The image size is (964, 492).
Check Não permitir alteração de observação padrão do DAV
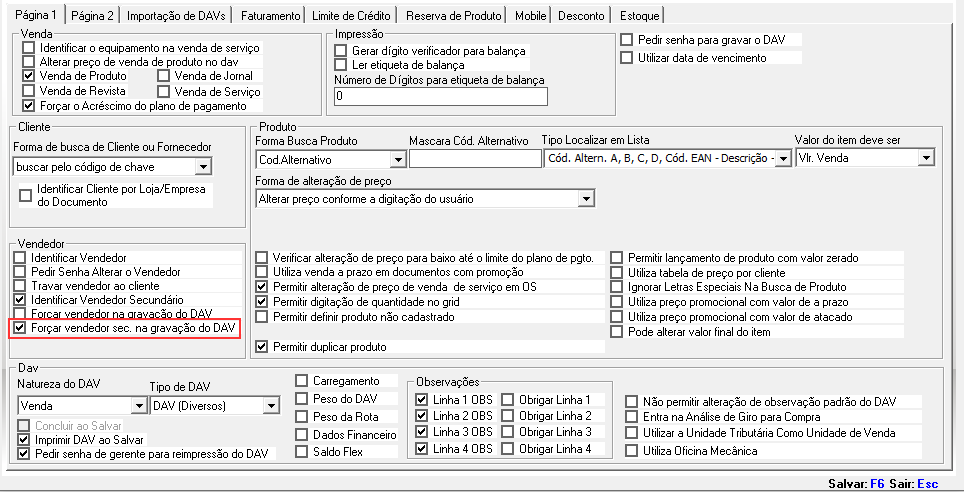[x=631, y=402]
